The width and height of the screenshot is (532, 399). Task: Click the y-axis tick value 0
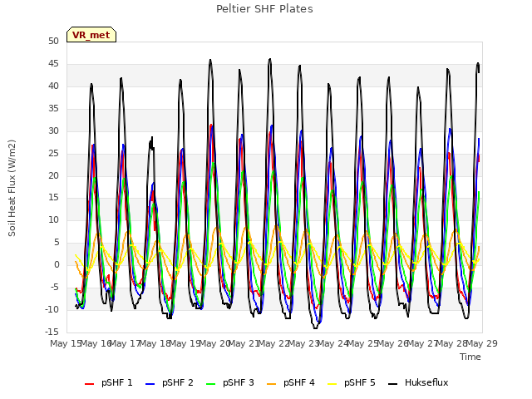pyautogui.click(x=57, y=264)
